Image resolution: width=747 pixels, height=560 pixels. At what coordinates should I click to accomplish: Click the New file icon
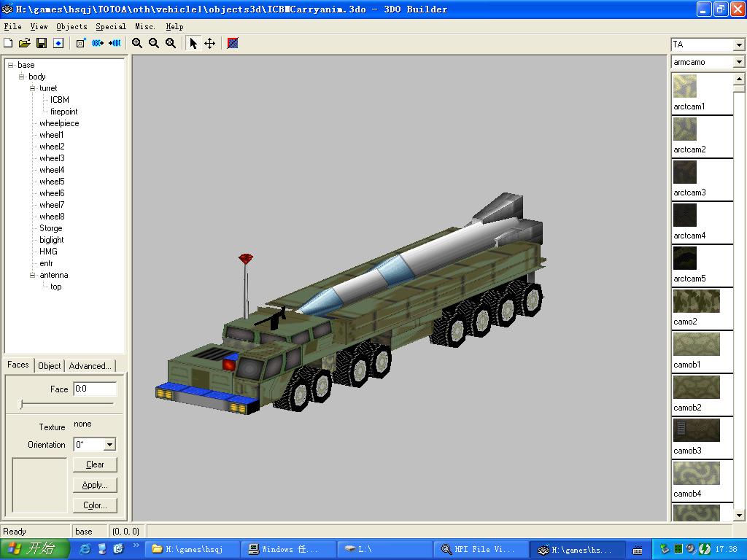click(x=8, y=43)
